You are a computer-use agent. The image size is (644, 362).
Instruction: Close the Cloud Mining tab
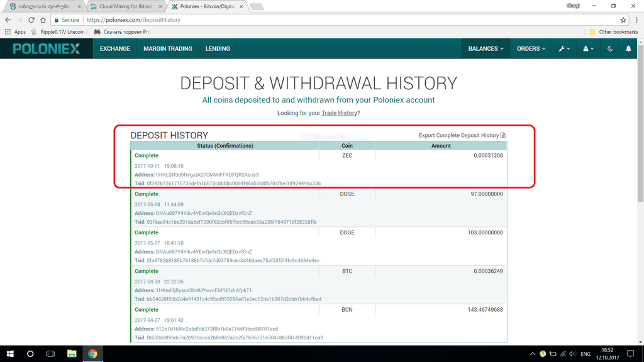point(160,6)
